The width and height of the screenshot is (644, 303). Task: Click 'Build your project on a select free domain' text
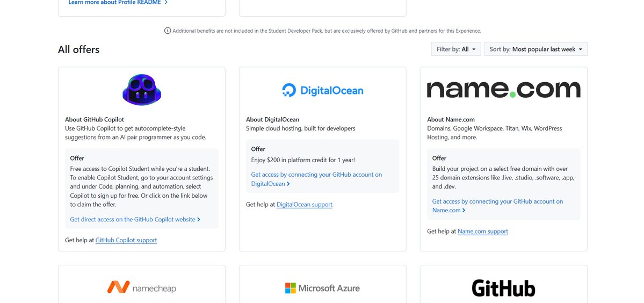tap(503, 177)
